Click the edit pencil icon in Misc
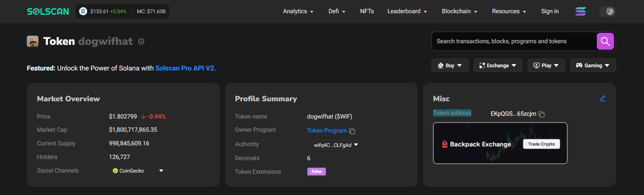The height and width of the screenshot is (195, 644). coord(602,99)
